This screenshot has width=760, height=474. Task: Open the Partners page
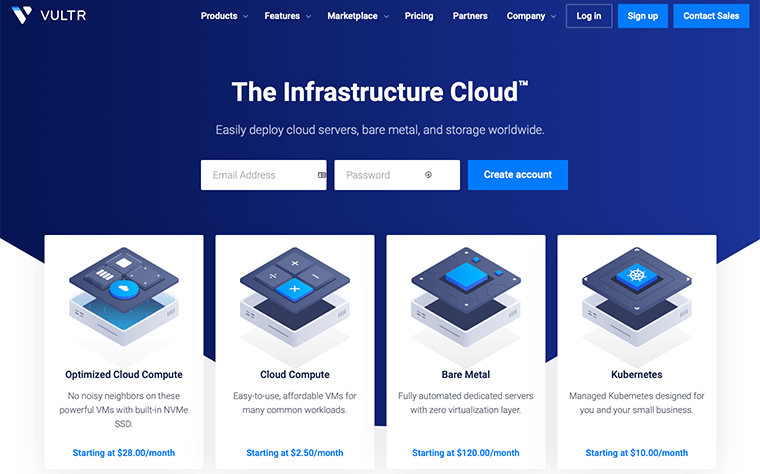pos(470,16)
